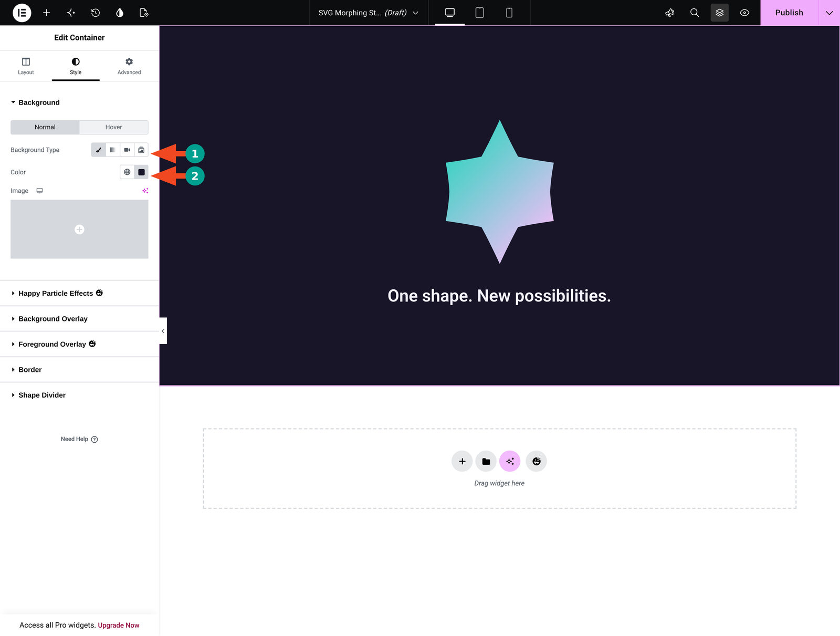Viewport: 840px width, 636px height.
Task: Open the Advanced tab
Action: pyautogui.click(x=129, y=66)
